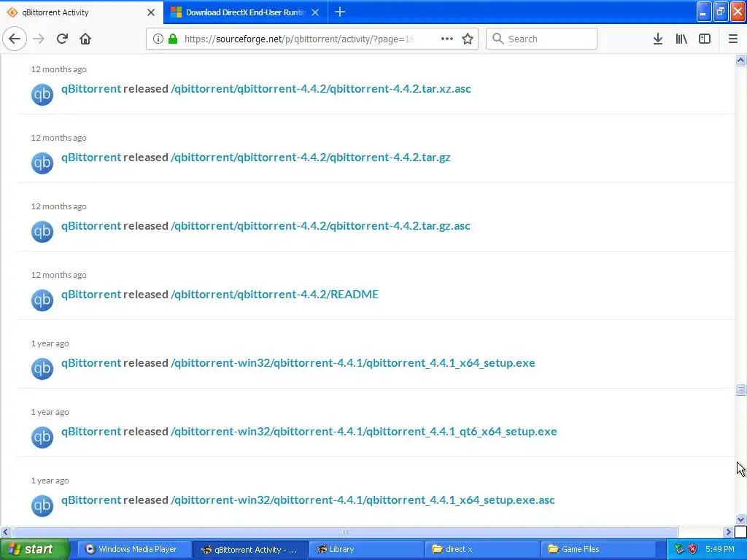Click qb avatar beside 4.4.1_x64_setup.exe.asc release
This screenshot has height=560, width=747.
pos(42,505)
